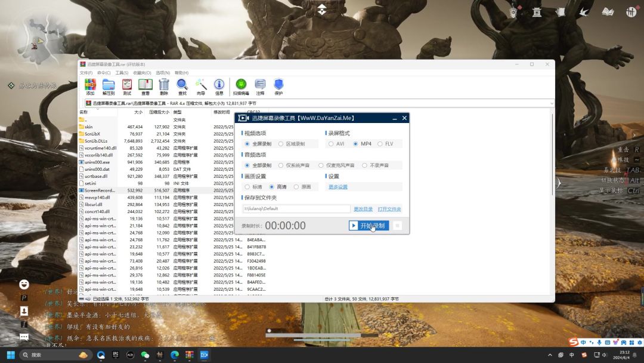The image size is (644, 363).
Task: Click the game's top-right book icon
Action: [x=608, y=12]
